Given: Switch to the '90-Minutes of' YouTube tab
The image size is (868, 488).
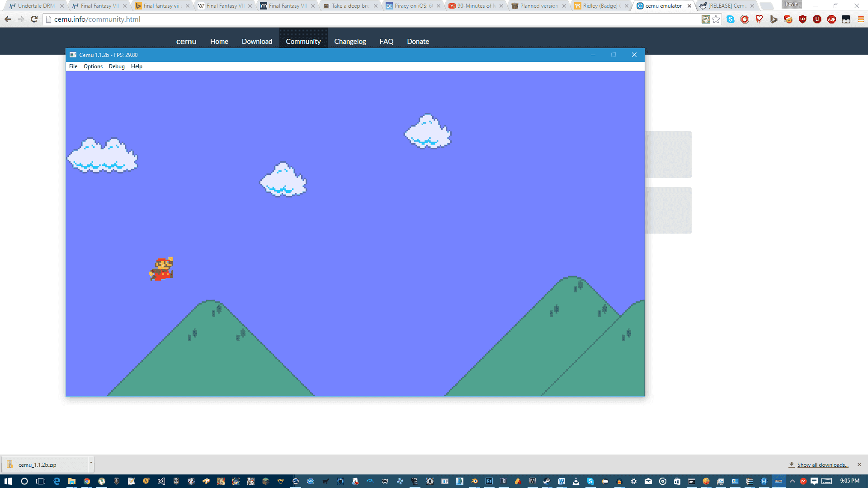Looking at the screenshot, I should (x=476, y=6).
